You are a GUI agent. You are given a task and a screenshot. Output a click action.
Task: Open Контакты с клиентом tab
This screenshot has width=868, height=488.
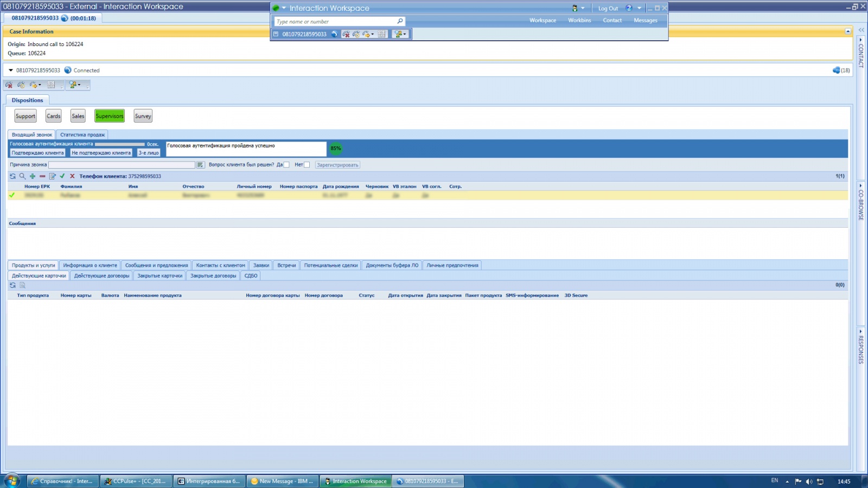pyautogui.click(x=221, y=265)
